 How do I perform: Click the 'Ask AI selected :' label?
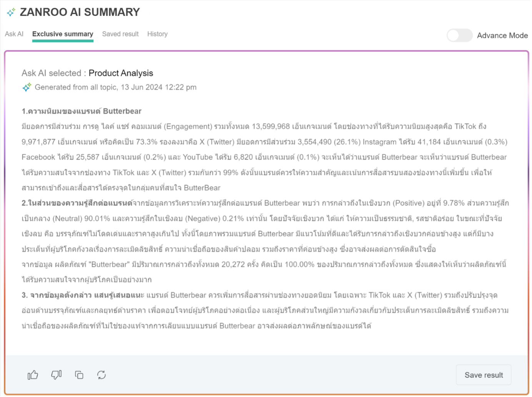(x=54, y=73)
